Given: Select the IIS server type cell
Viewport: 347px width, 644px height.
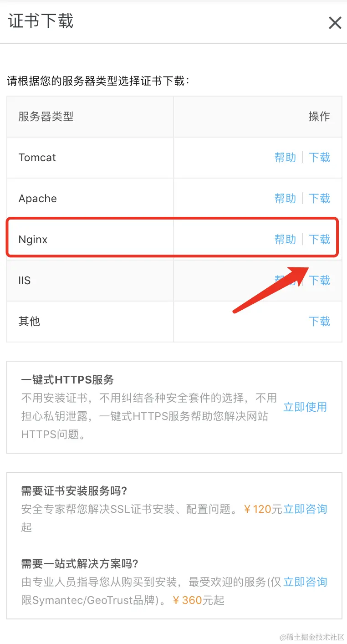Looking at the screenshot, I should pos(90,281).
